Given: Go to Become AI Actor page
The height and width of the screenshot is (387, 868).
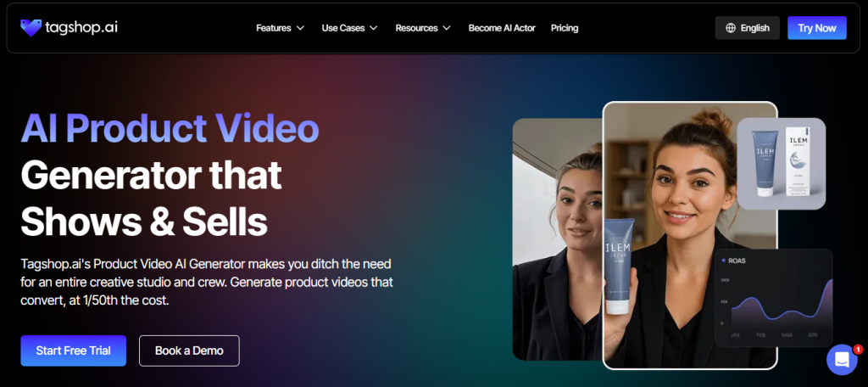Looking at the screenshot, I should pos(502,28).
